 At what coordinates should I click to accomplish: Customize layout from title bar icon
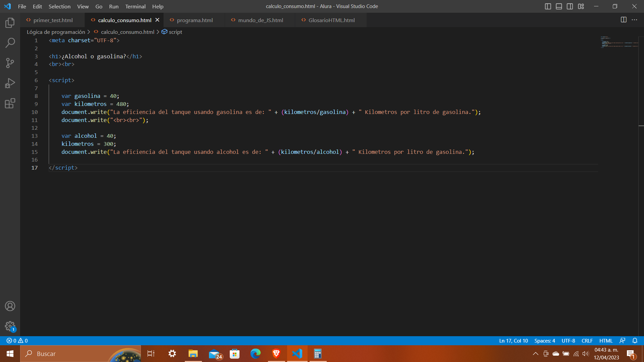pos(581,6)
